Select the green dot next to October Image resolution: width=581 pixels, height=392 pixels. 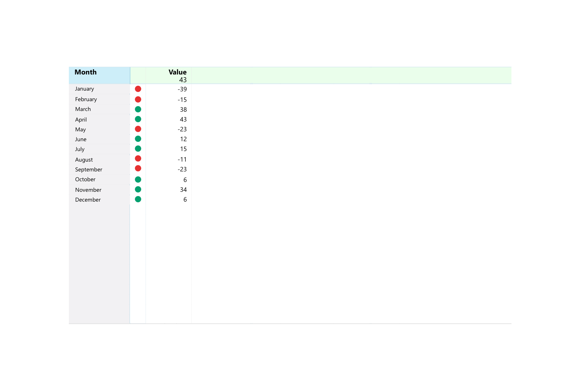[x=138, y=179]
